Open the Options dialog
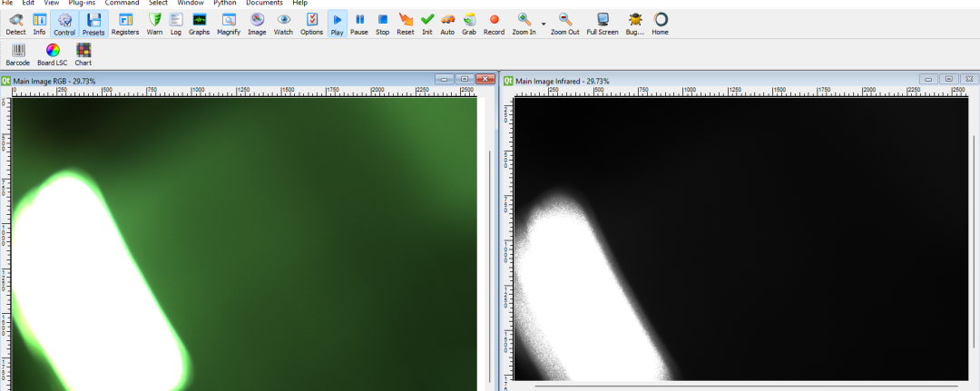980x391 pixels. click(x=312, y=24)
